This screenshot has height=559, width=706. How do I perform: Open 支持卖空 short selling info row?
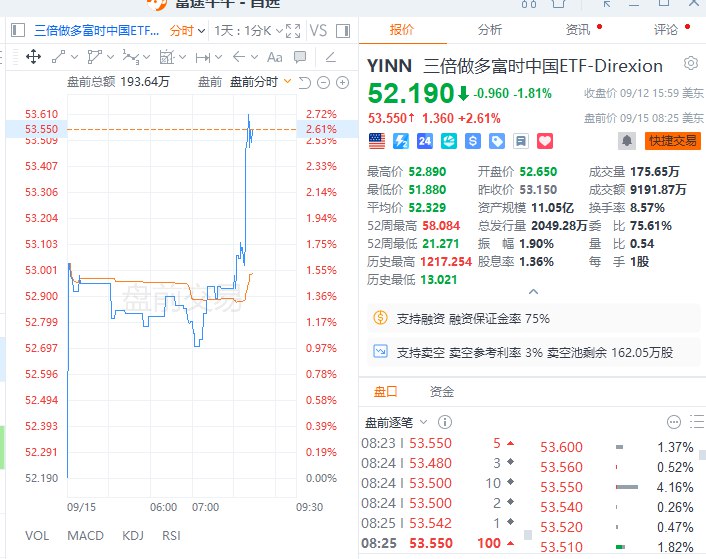(x=534, y=352)
